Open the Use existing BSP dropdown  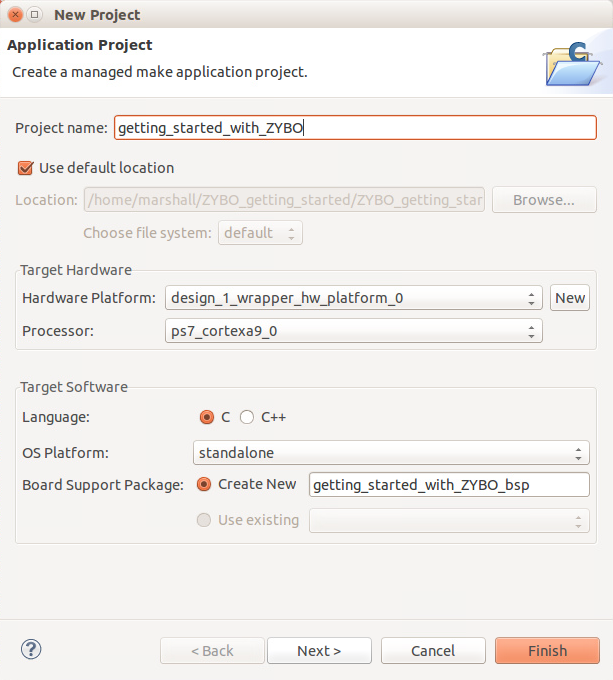tap(449, 520)
